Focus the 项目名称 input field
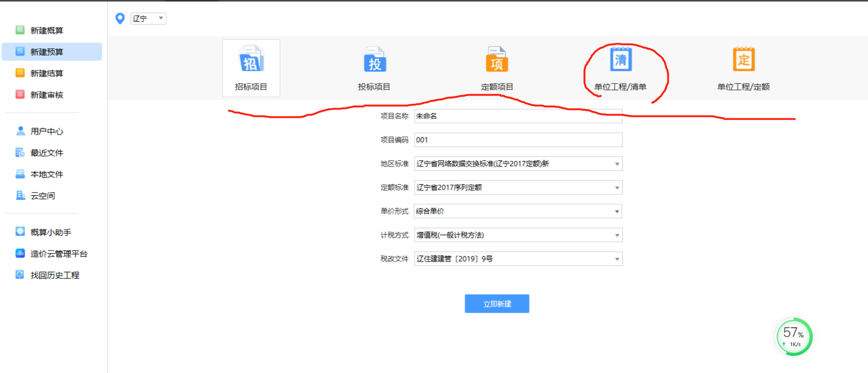This screenshot has height=373, width=868. click(x=518, y=116)
